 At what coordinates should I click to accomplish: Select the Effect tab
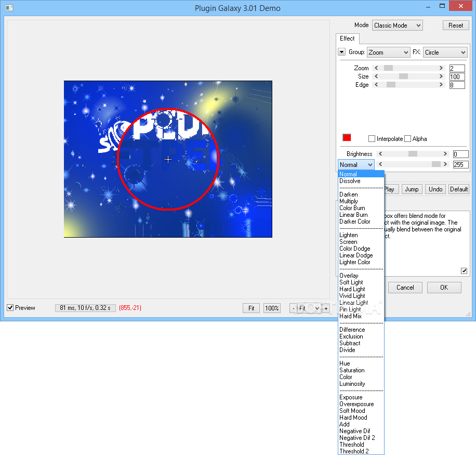[x=347, y=38]
